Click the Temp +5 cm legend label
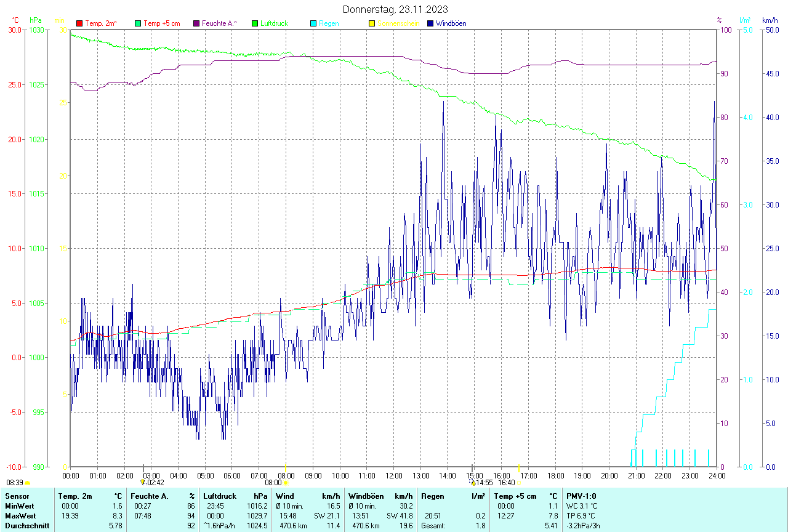The height and width of the screenshot is (532, 788). [x=162, y=23]
